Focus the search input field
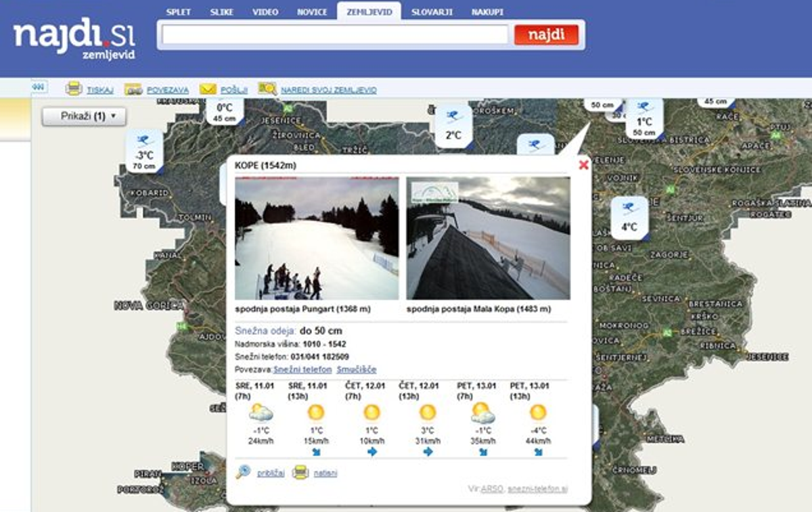Viewport: 812px width, 512px height. (336, 34)
